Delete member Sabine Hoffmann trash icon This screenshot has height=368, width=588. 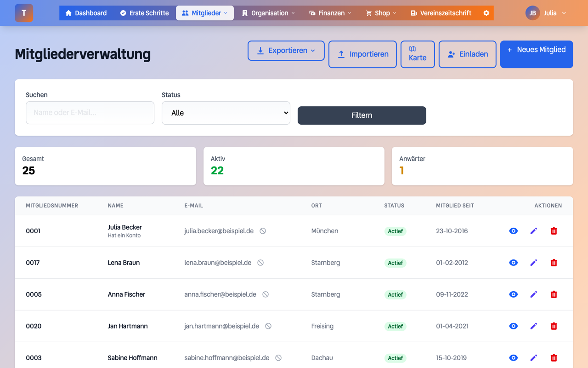[x=554, y=358]
